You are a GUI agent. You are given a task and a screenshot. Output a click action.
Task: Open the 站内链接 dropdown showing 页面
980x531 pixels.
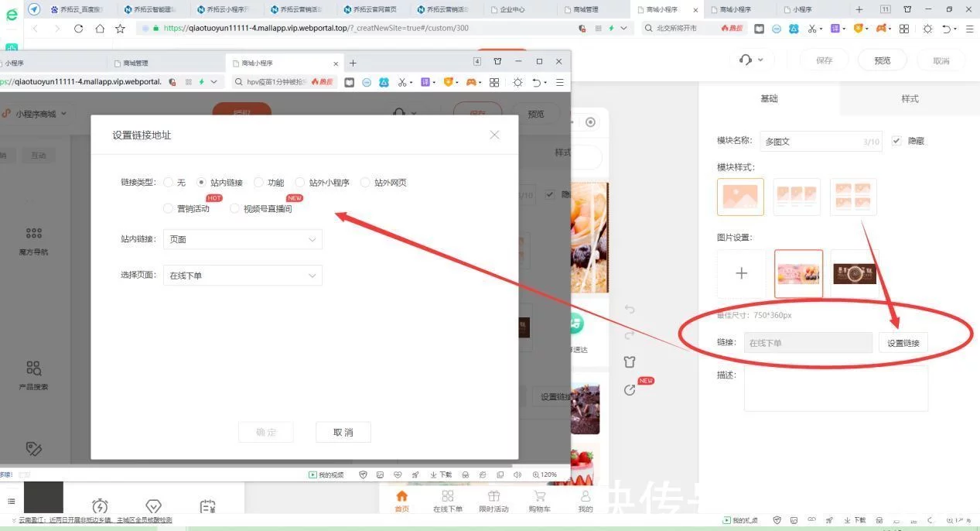point(243,239)
